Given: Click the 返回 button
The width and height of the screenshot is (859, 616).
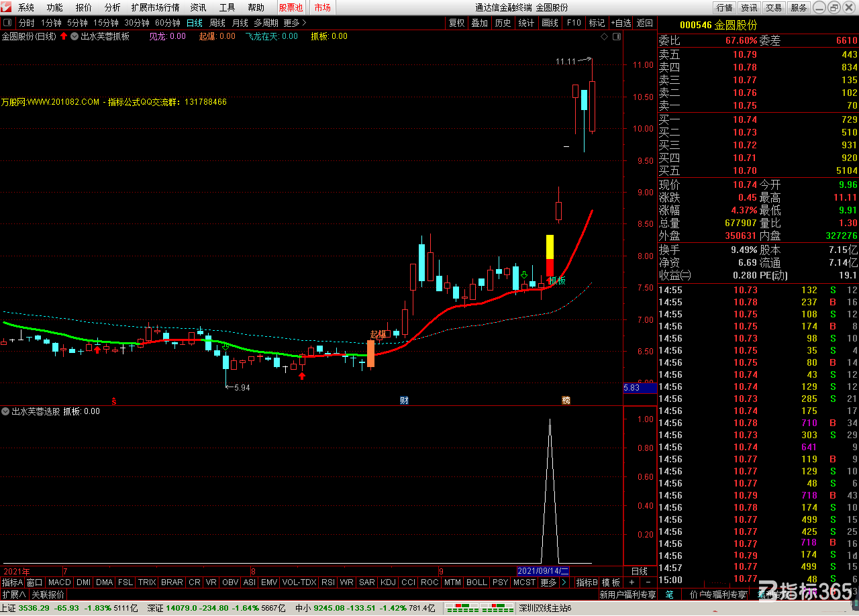Looking at the screenshot, I should [645, 23].
